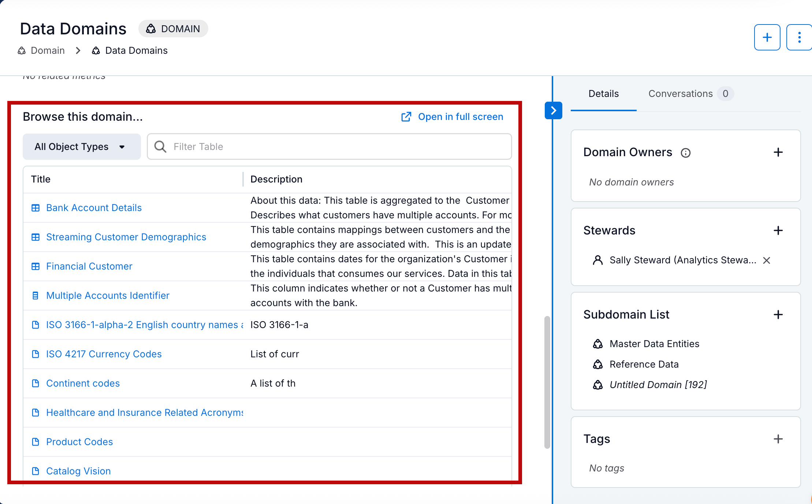Screen dimensions: 812x504
Task: Add a new domain owner
Action: tap(778, 152)
